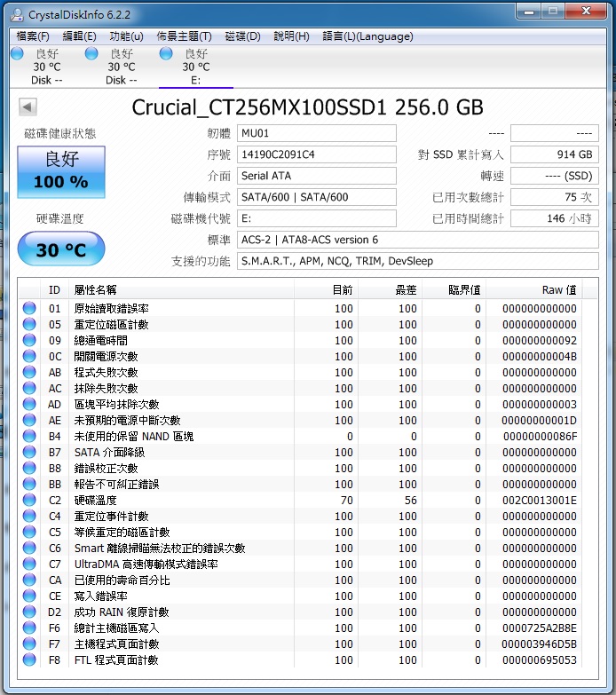Click the blue status orb for attribute AE

(29, 420)
